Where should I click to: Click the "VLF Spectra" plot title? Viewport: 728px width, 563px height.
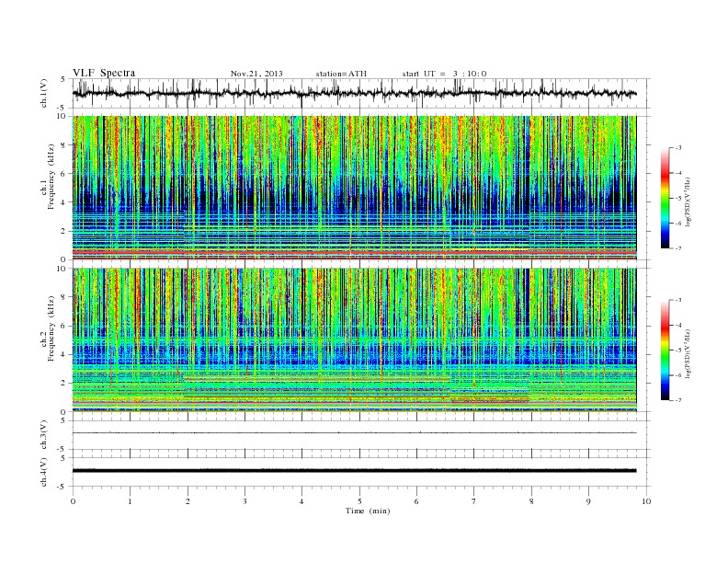pyautogui.click(x=104, y=73)
